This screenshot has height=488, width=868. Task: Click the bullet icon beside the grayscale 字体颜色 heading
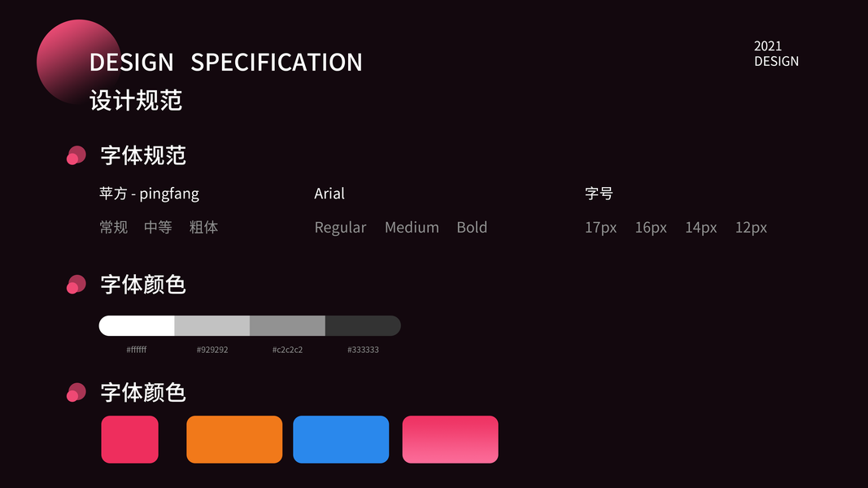76,285
